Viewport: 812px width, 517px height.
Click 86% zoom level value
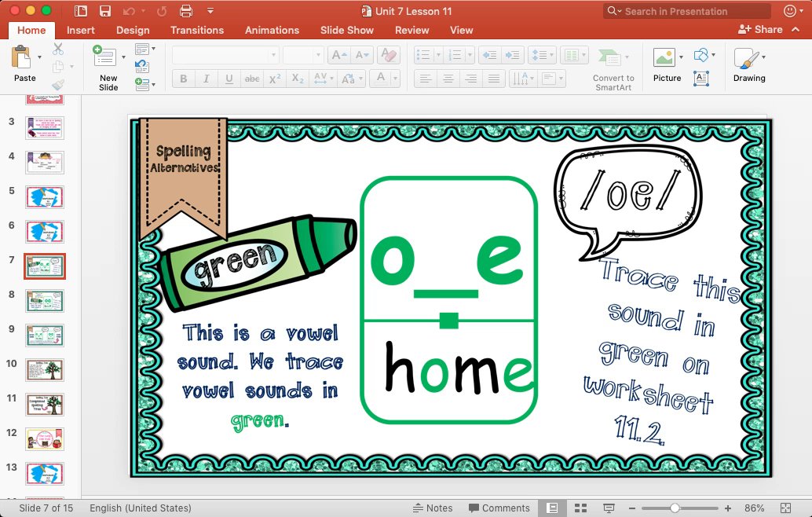click(x=754, y=508)
